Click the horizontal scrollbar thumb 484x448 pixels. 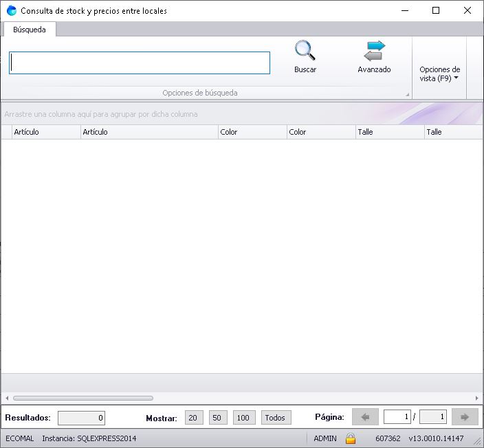click(83, 398)
